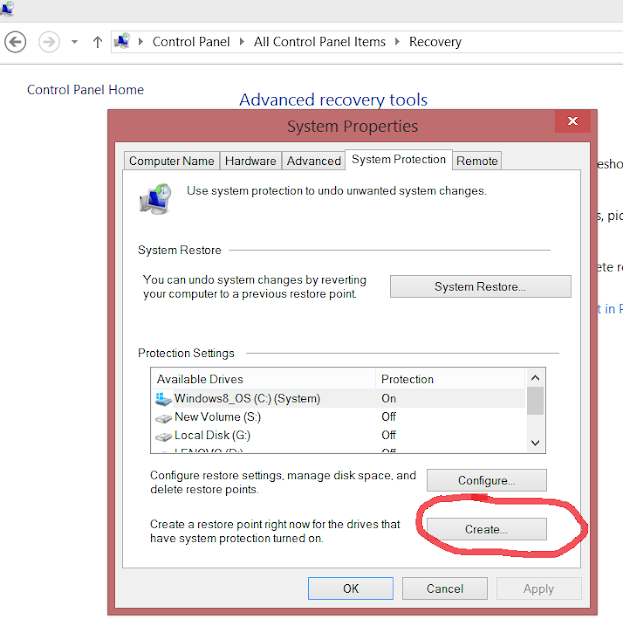Go back with the Back arrow

pos(15,42)
